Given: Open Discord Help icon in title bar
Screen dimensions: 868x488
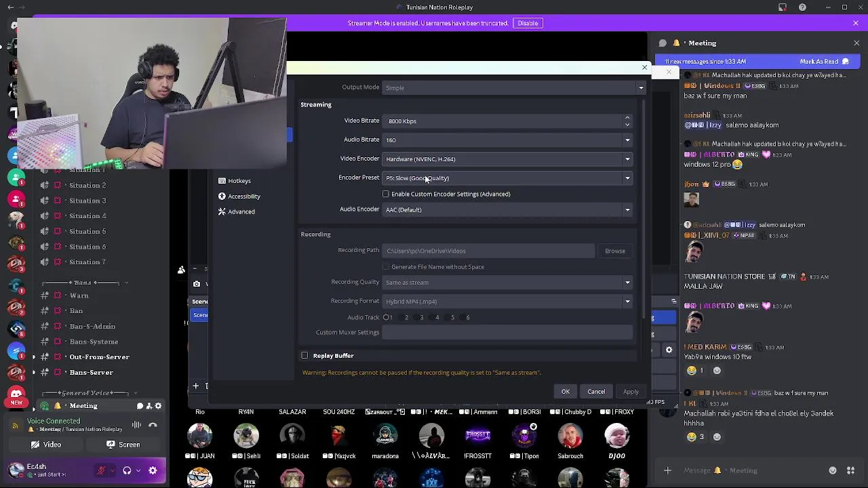Looking at the screenshot, I should (x=803, y=7).
